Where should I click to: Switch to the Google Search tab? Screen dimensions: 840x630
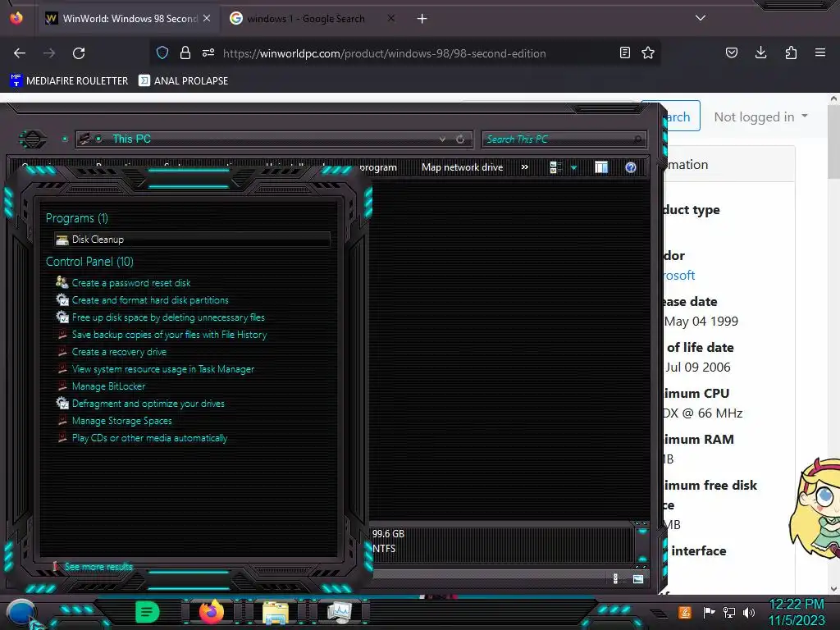coord(306,19)
